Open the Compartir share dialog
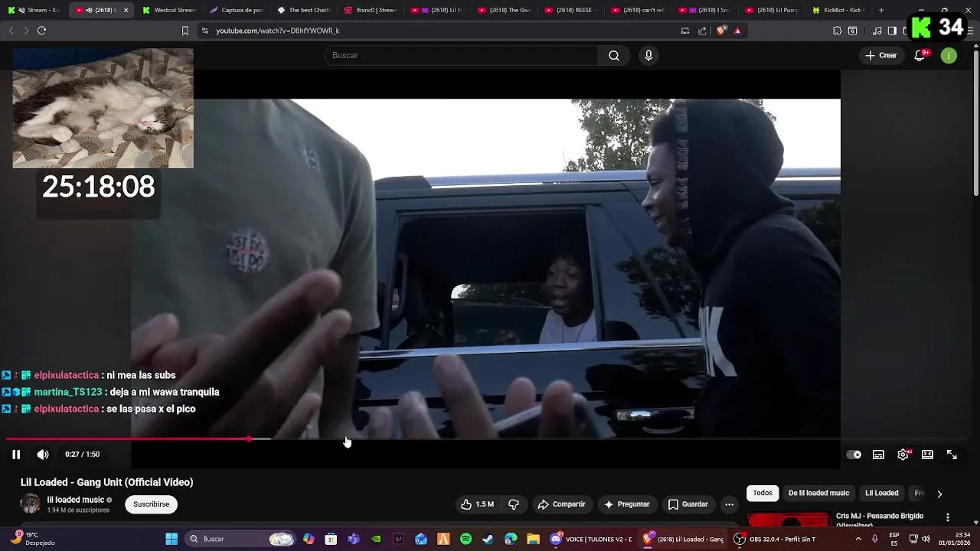Image resolution: width=980 pixels, height=551 pixels. click(x=561, y=504)
